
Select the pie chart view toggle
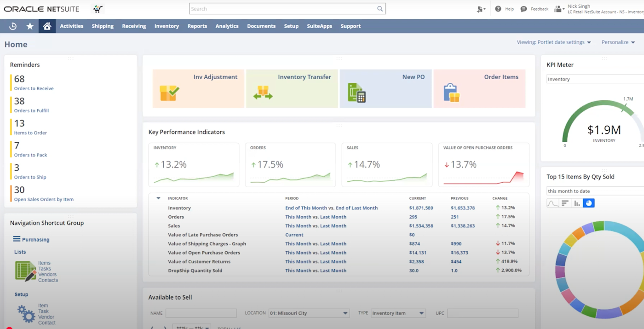(589, 203)
